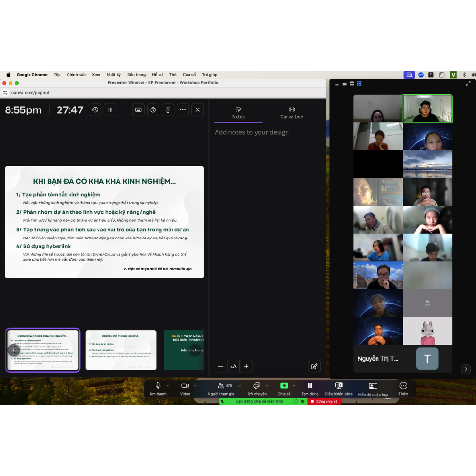Pause screen sharing with Tạm dừng
This screenshot has width=476, height=476.
coord(310,388)
